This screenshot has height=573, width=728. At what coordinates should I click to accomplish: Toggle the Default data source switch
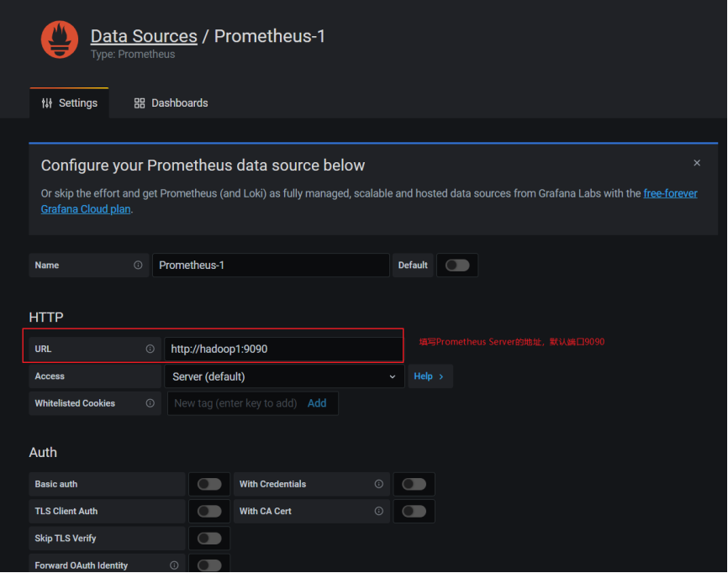[x=457, y=265]
